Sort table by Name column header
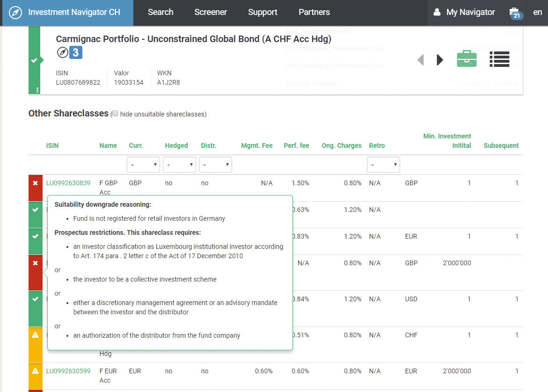This screenshot has width=548, height=392. tap(108, 145)
